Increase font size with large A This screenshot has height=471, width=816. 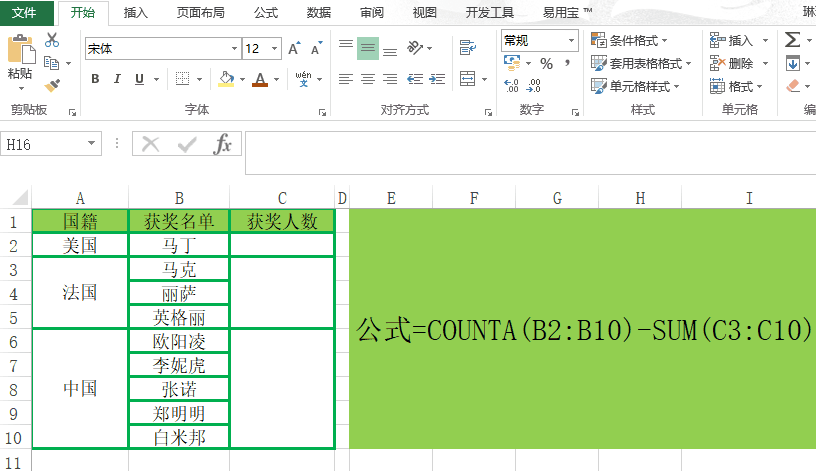pyautogui.click(x=294, y=48)
